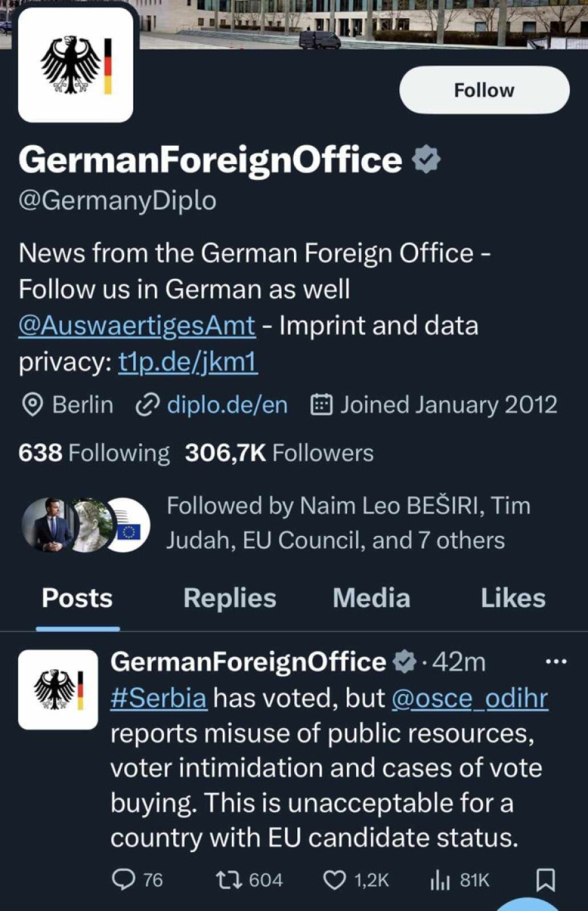
Task: Open the @AuswaertigesAmt profile link
Action: (x=137, y=325)
